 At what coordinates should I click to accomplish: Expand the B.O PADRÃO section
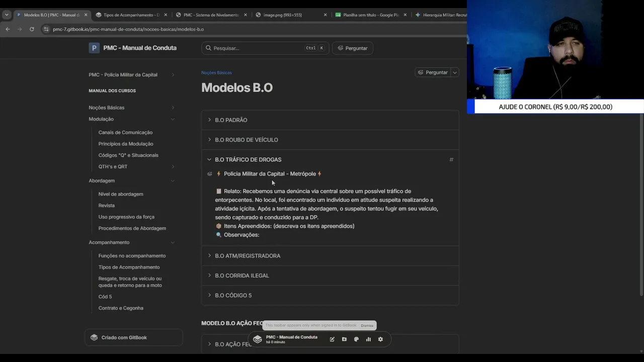pos(330,120)
